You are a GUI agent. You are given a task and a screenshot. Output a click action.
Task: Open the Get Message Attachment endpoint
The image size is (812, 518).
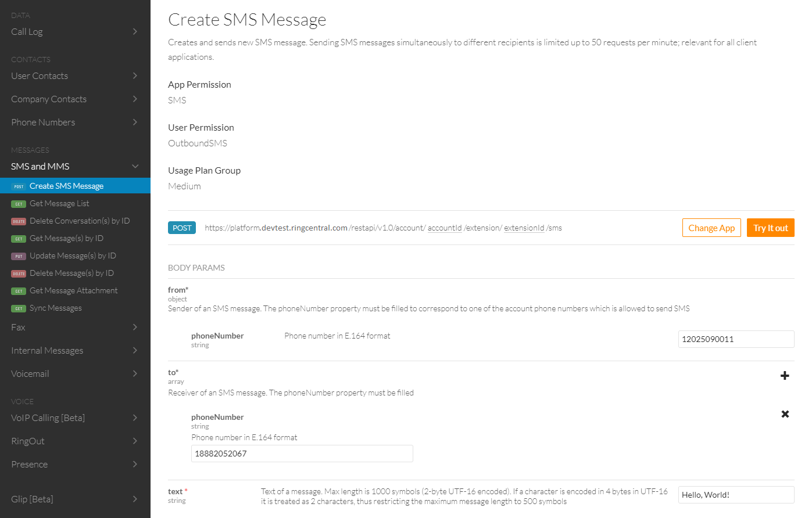[x=73, y=290]
